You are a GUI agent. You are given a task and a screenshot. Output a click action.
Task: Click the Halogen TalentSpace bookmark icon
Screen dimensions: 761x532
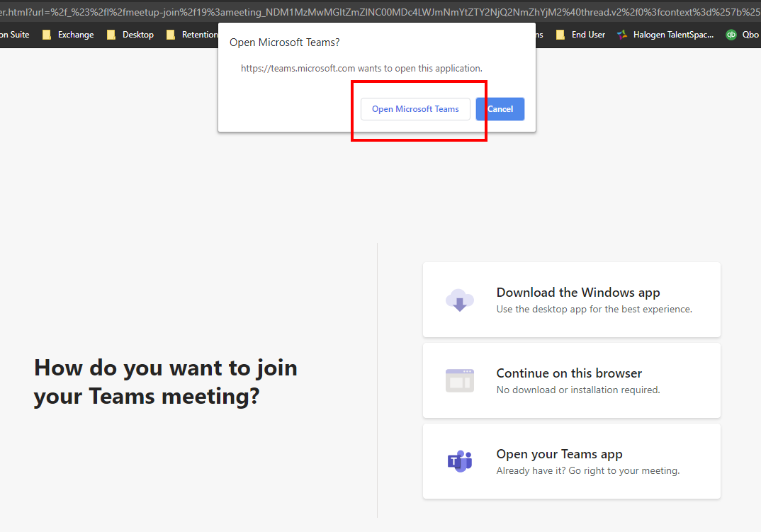pyautogui.click(x=622, y=35)
